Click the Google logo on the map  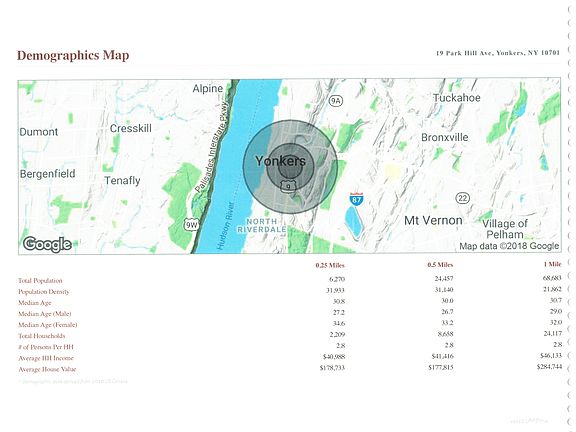click(x=47, y=244)
